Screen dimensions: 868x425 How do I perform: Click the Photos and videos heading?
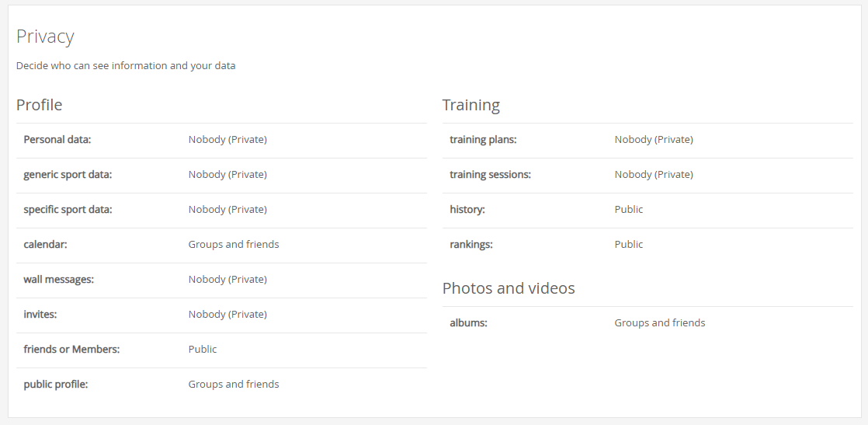pyautogui.click(x=509, y=288)
